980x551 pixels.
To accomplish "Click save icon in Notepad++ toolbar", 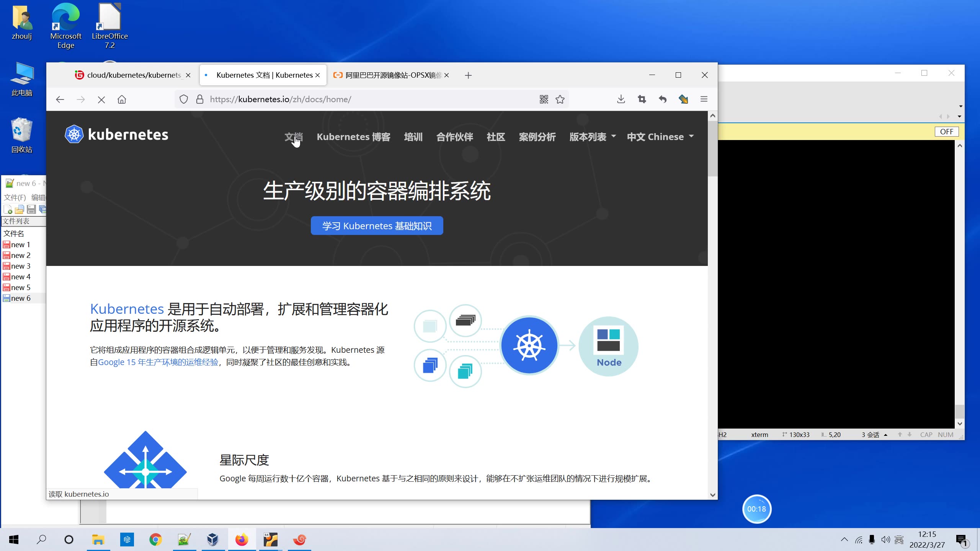I will click(31, 209).
